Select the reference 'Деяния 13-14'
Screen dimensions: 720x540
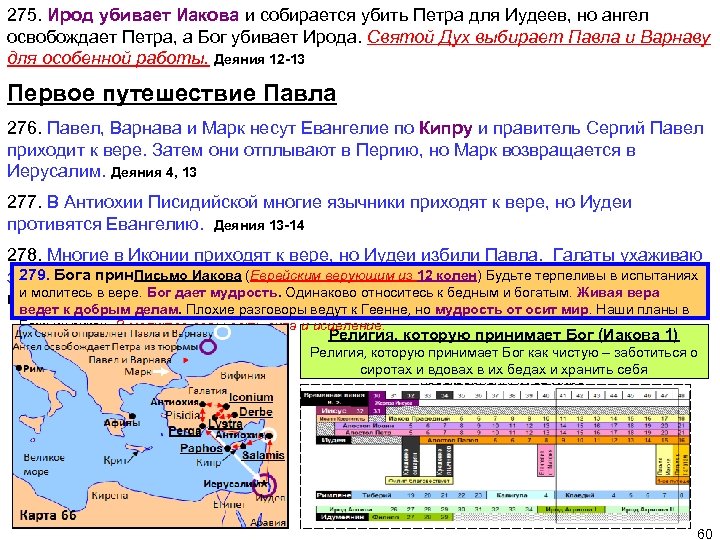click(x=259, y=225)
